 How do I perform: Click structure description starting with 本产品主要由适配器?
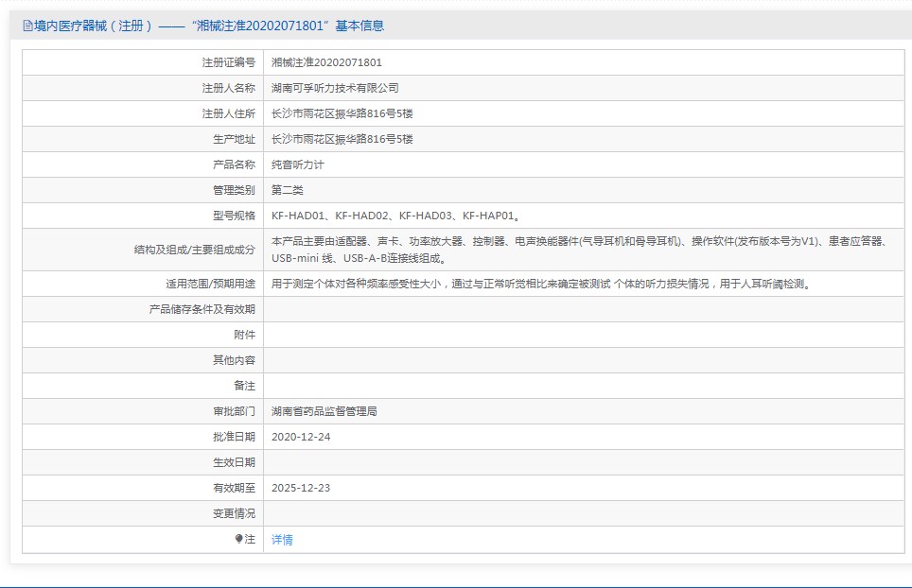[579, 250]
